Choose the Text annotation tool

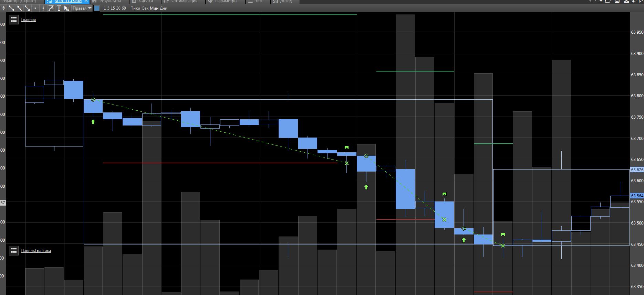point(59,8)
